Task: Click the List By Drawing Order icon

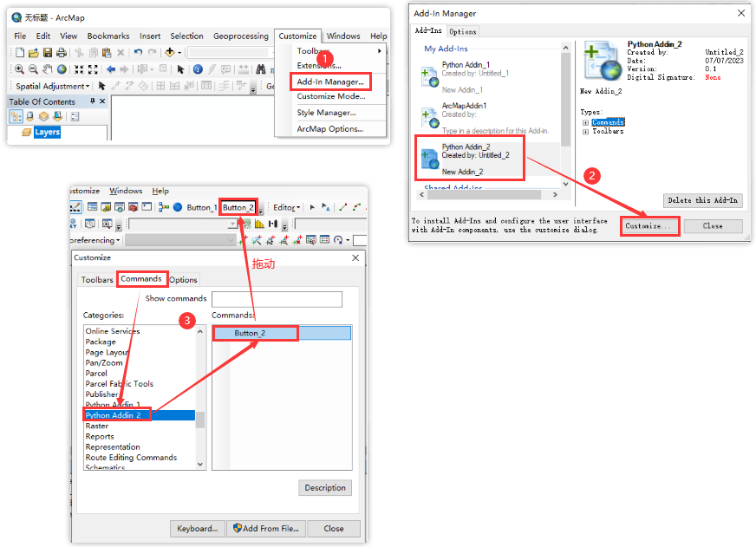Action: click(x=16, y=116)
